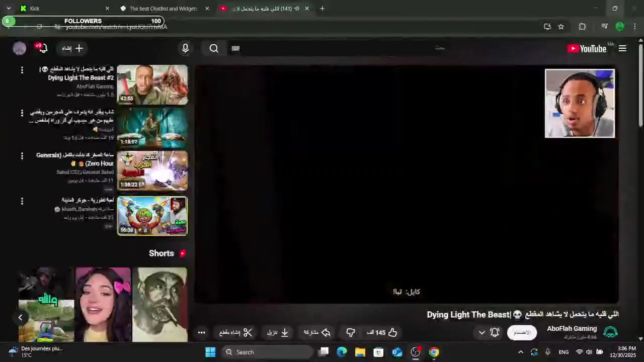Open more actions three-dot menu under video
Screen dimensions: 644x362
[201, 332]
